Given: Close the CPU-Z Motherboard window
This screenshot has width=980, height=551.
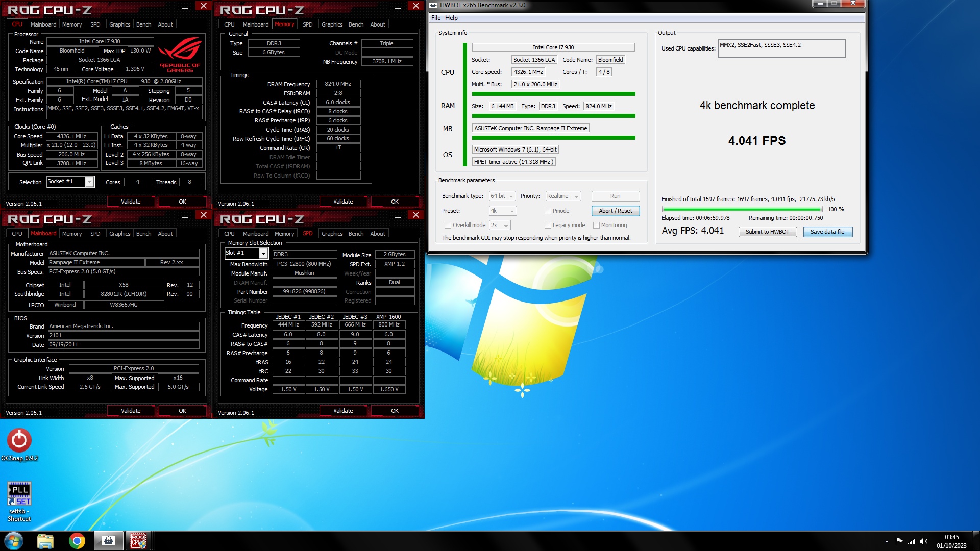Looking at the screenshot, I should [x=204, y=215].
